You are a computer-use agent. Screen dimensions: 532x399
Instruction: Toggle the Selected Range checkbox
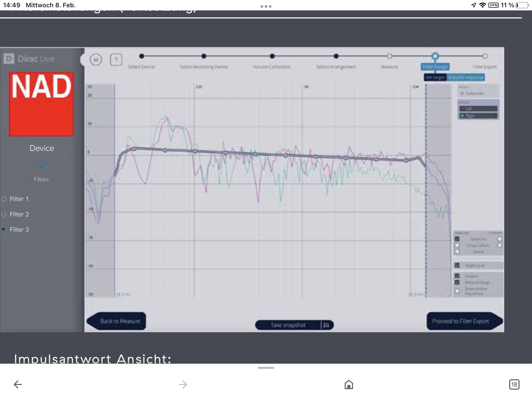(457, 282)
